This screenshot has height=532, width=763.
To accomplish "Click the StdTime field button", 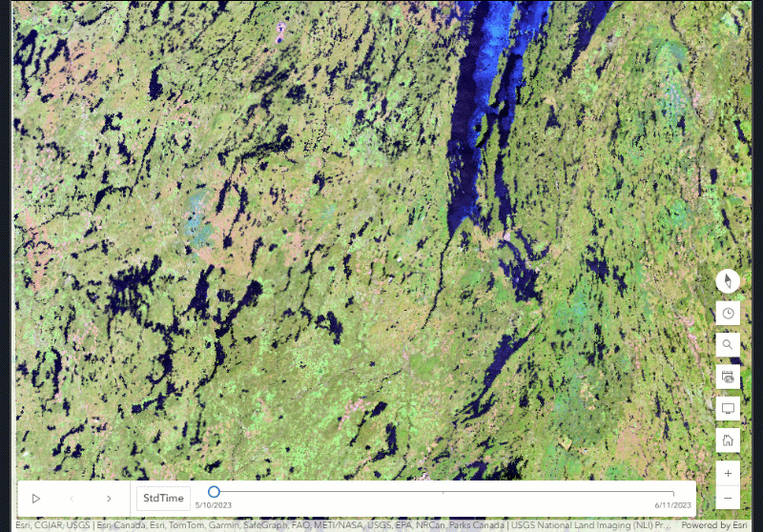I will coord(163,499).
